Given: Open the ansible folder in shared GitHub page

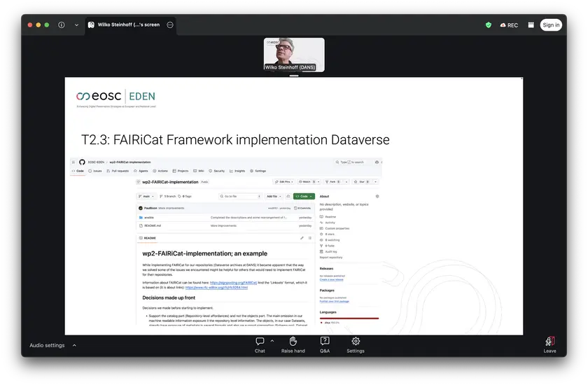Looking at the screenshot, I should click(x=149, y=218).
